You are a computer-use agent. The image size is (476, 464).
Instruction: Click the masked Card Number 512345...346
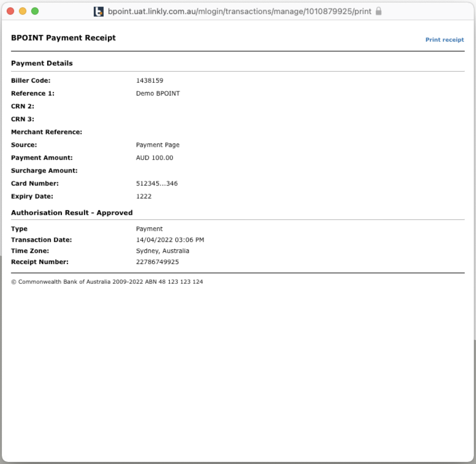click(x=157, y=183)
